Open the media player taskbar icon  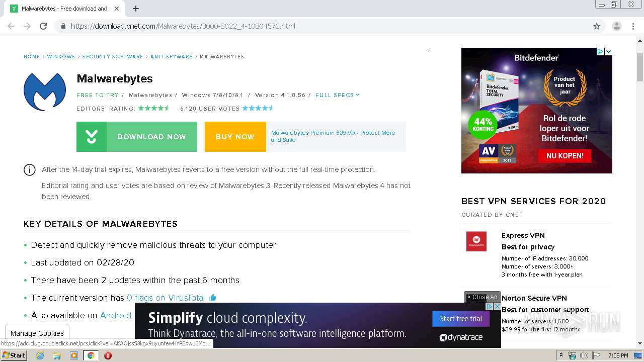click(x=74, y=355)
